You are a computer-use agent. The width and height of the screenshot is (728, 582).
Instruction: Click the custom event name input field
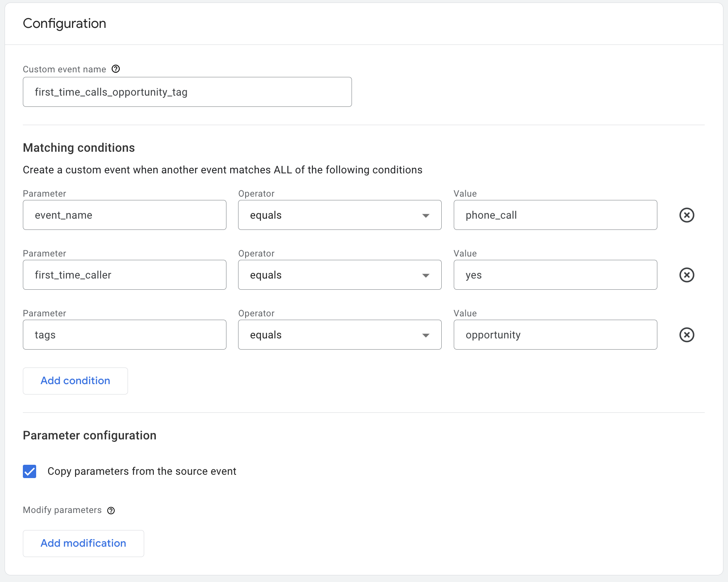[187, 92]
